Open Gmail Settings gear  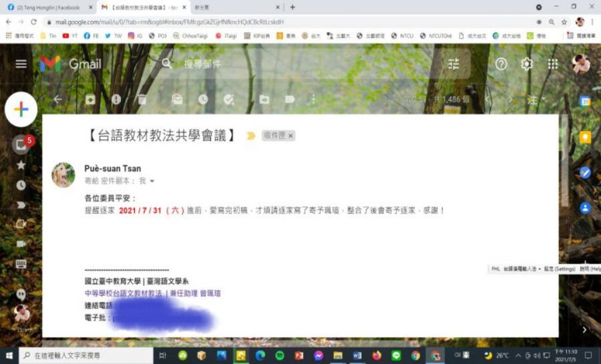tap(527, 64)
